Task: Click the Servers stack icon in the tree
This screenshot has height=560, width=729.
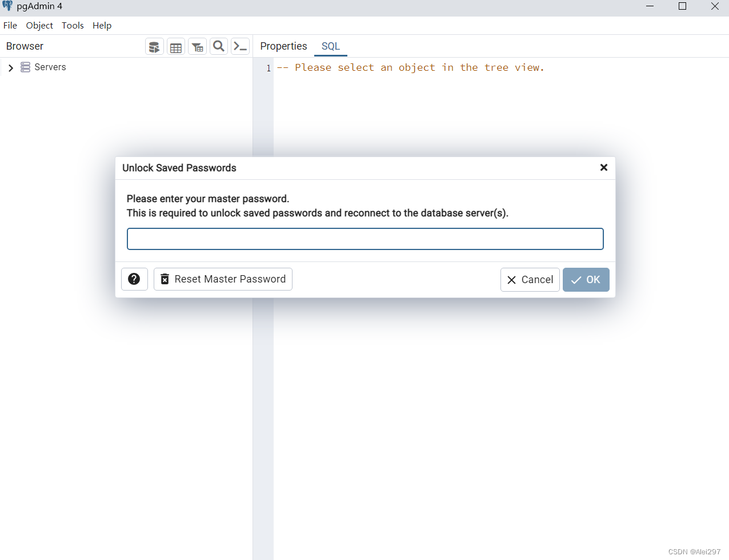Action: (x=25, y=67)
